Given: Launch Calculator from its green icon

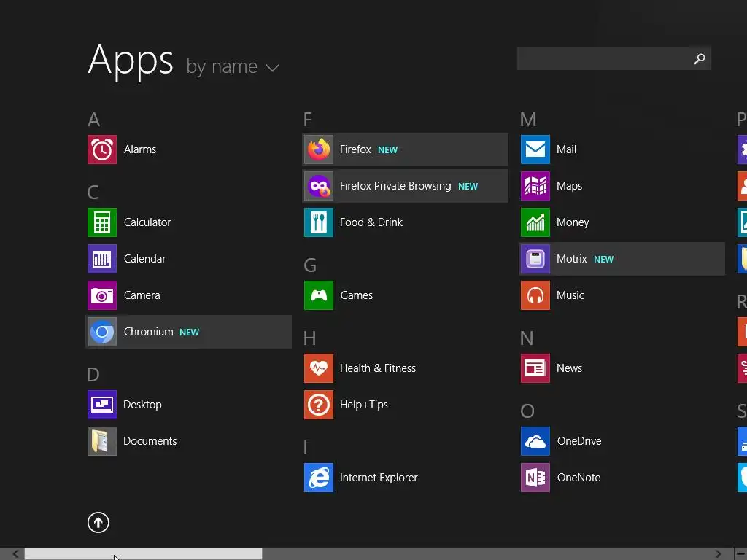Looking at the screenshot, I should coord(102,222).
